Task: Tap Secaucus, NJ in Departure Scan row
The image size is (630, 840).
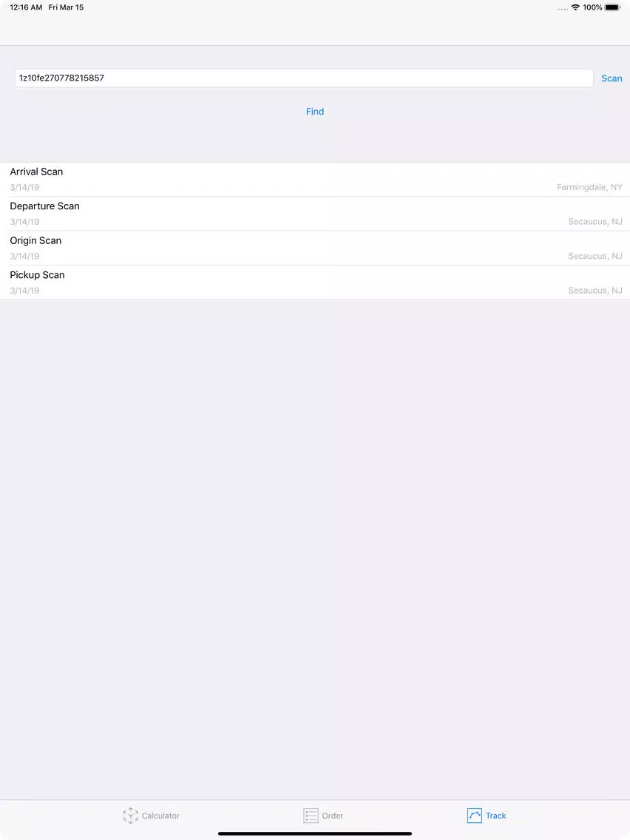Action: coord(595,221)
